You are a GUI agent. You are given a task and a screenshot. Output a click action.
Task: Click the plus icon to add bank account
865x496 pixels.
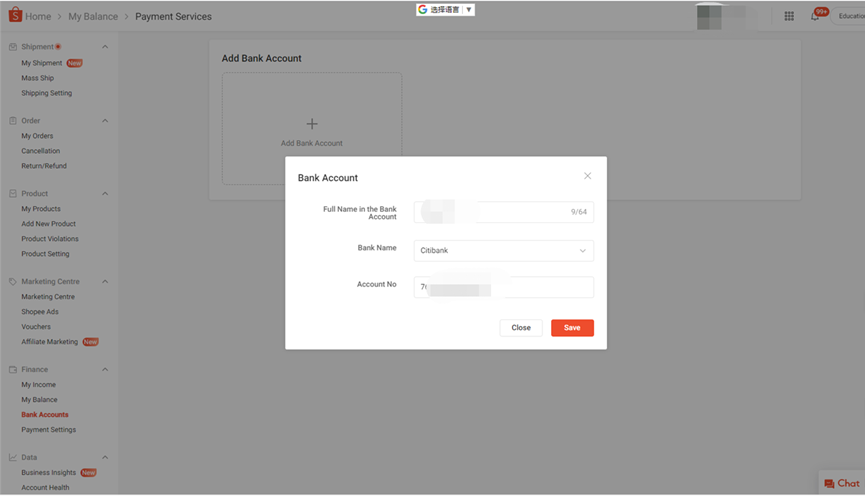click(312, 124)
